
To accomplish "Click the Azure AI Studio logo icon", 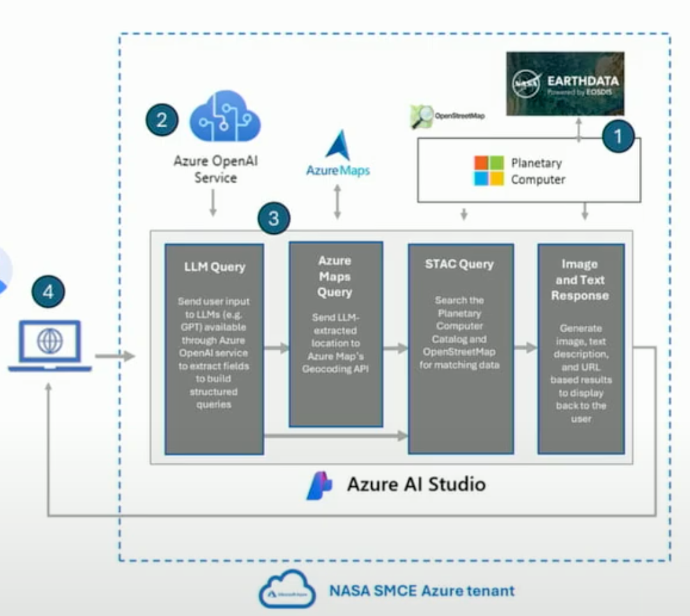I will point(319,484).
